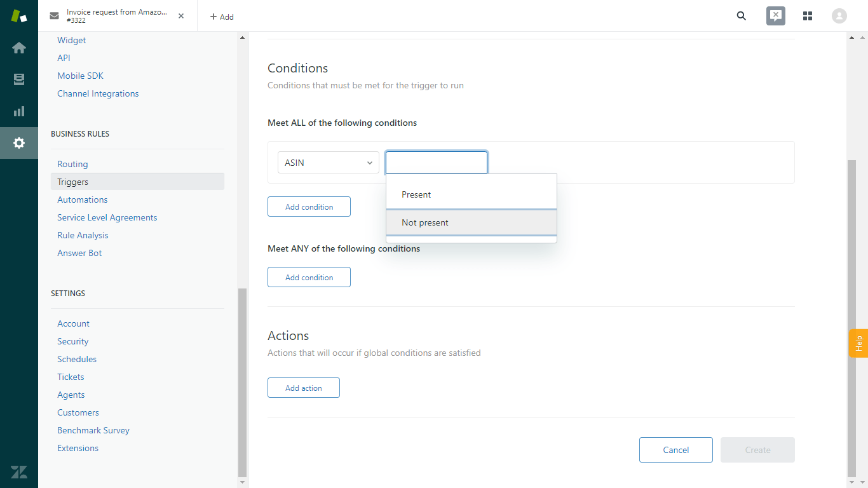Open the Zendesk product switcher icon top right
Screen dimensions: 868x488
(x=775, y=16)
